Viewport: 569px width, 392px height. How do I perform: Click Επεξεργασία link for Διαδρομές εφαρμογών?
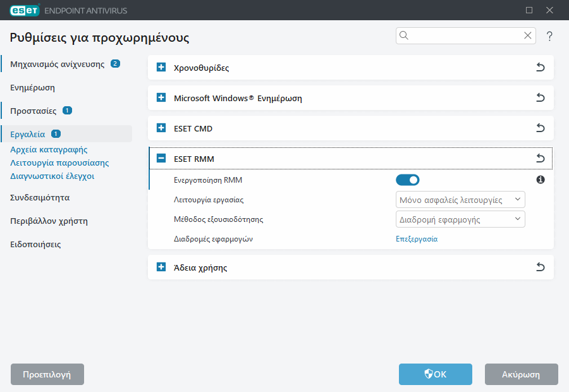point(417,239)
